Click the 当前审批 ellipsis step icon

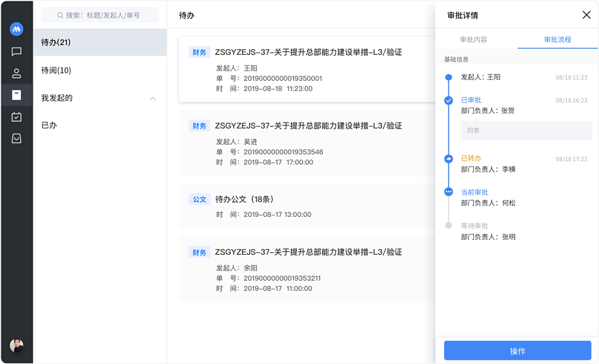tap(448, 192)
